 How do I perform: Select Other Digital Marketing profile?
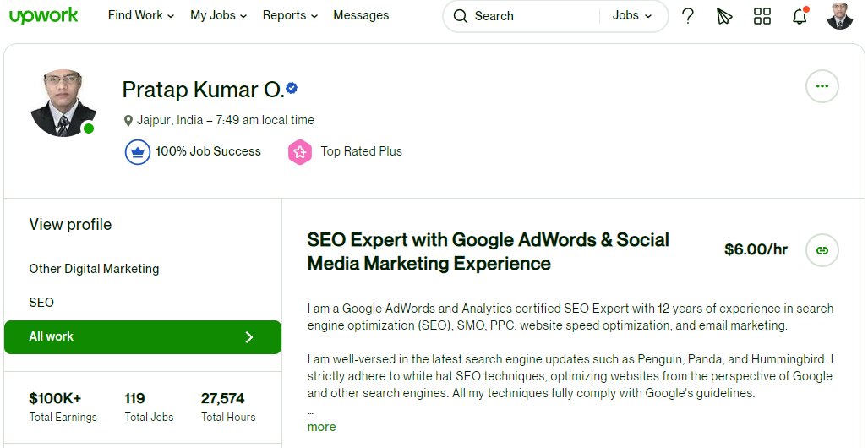coord(94,269)
